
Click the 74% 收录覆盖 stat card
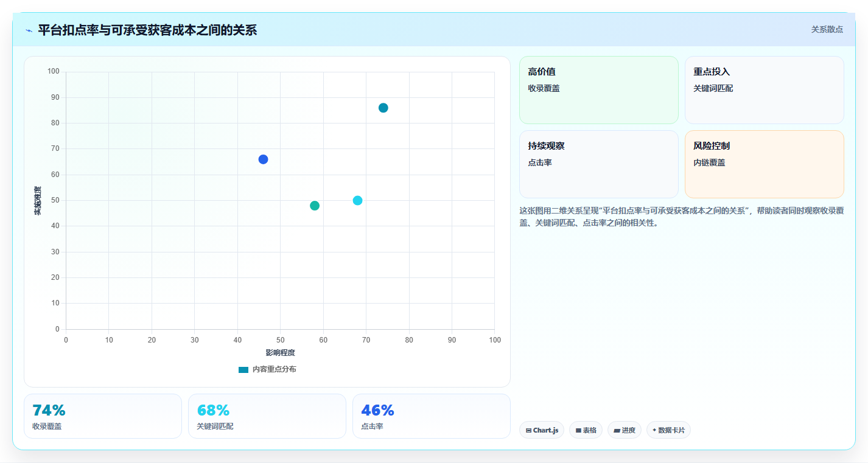(x=103, y=416)
